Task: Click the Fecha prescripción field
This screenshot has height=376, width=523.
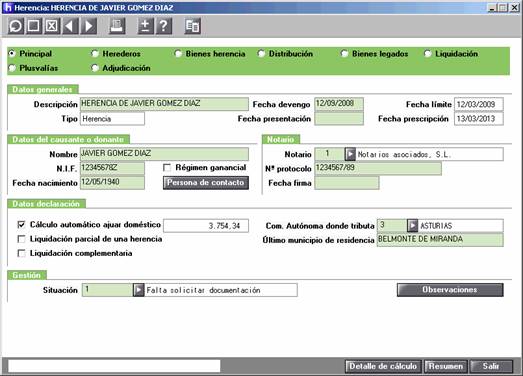Action: click(479, 118)
